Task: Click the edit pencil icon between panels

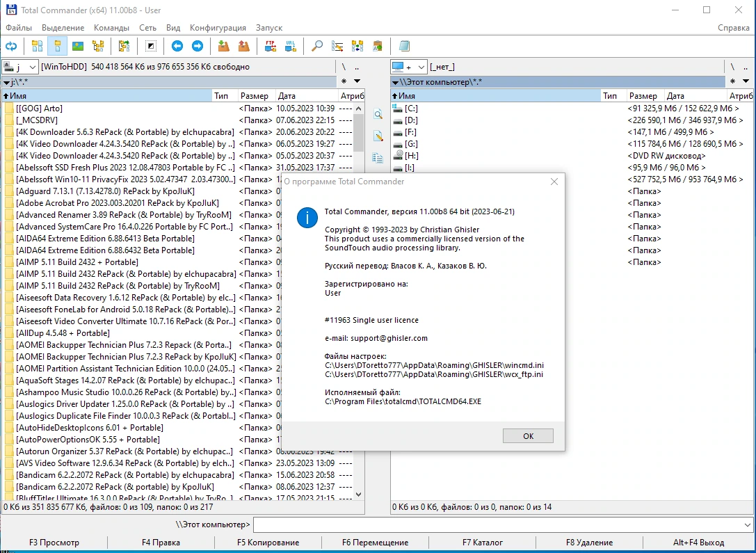Action: 378,136
